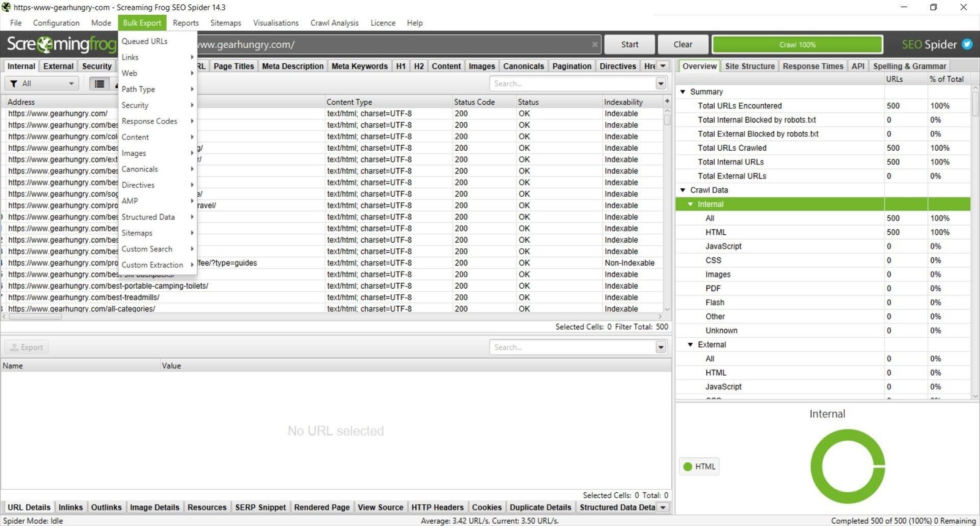Expand the Structured Data submenu

coord(157,217)
